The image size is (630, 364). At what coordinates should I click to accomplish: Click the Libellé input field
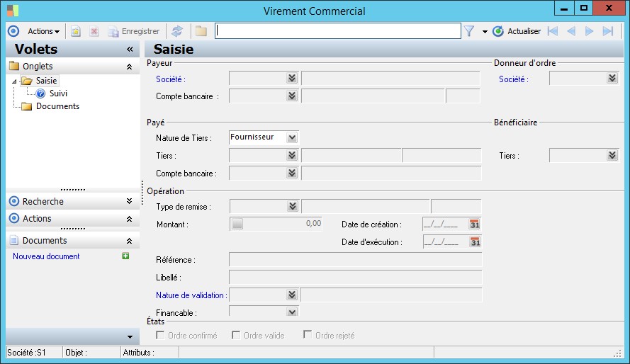tap(355, 278)
